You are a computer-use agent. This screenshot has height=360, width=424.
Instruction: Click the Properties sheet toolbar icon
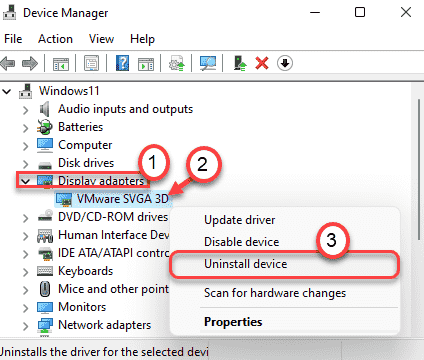92,63
